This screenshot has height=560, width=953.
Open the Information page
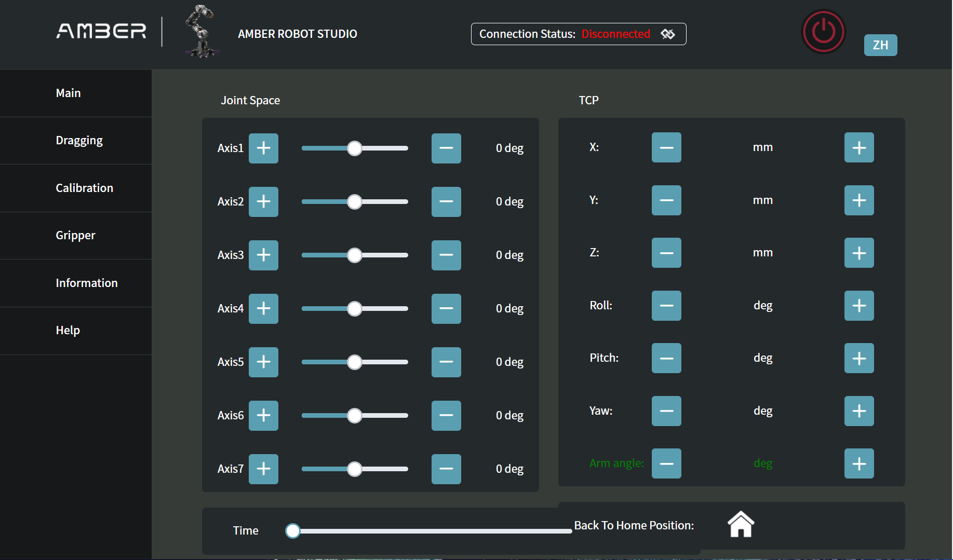point(76,283)
